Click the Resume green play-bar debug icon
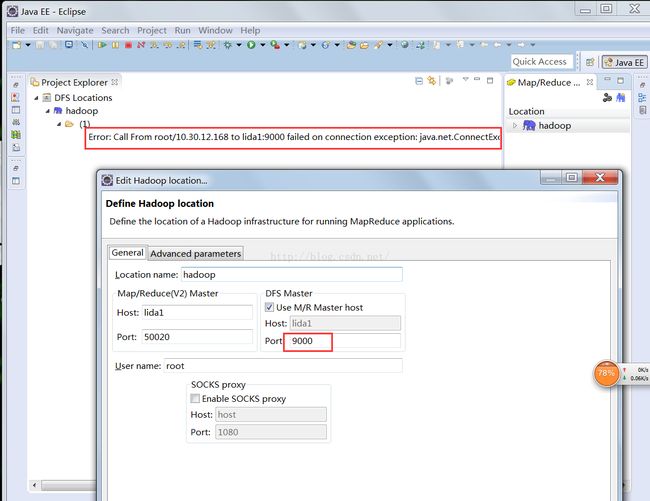650x501 pixels. coord(102,45)
